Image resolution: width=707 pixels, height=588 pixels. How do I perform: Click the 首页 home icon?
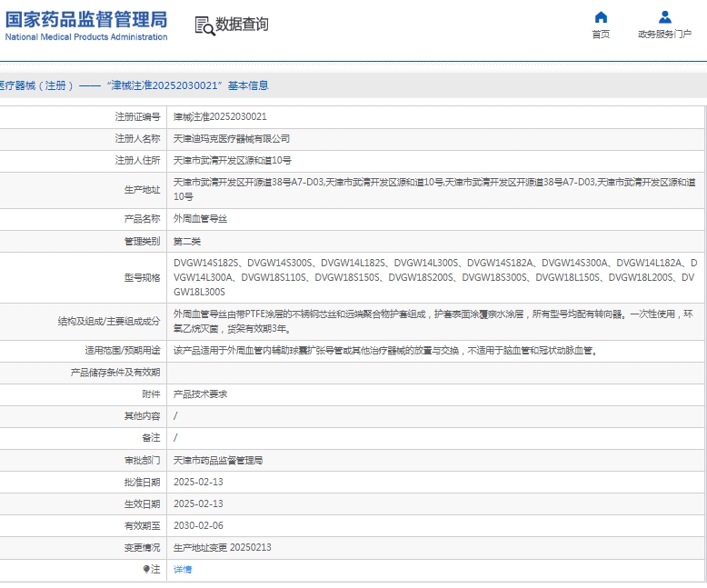[601, 17]
